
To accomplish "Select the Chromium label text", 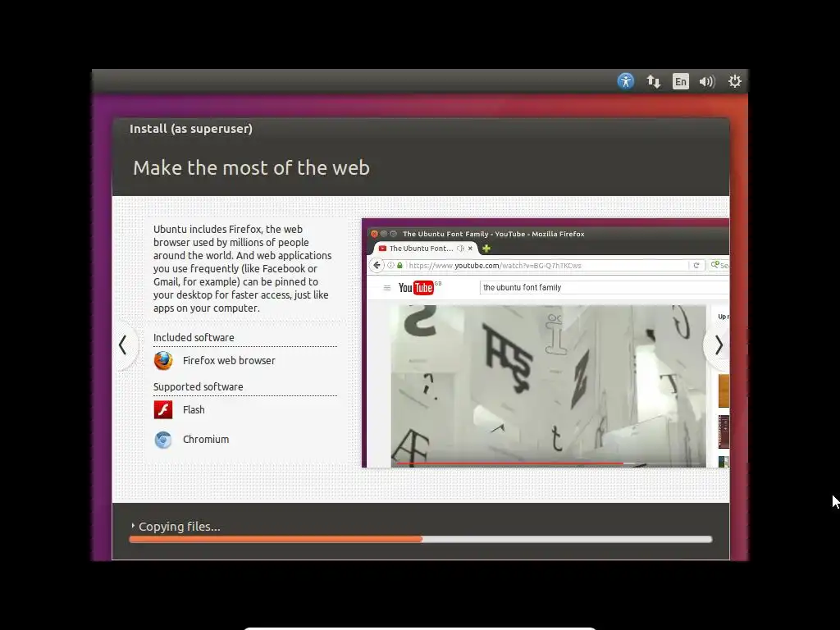I will tap(206, 440).
